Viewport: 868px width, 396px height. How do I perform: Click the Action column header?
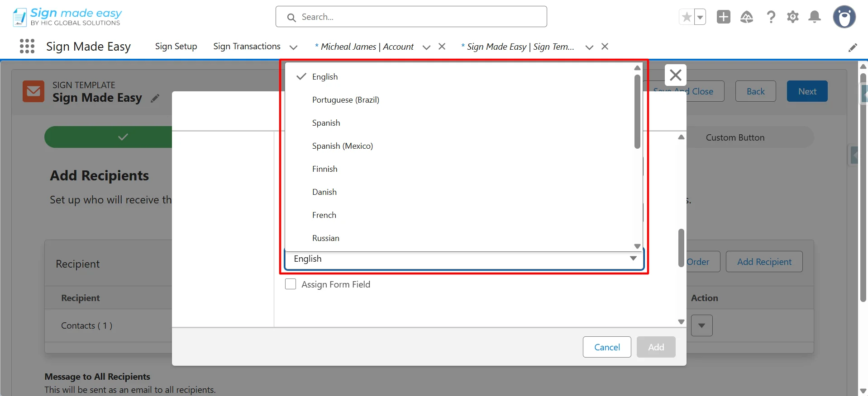[704, 298]
